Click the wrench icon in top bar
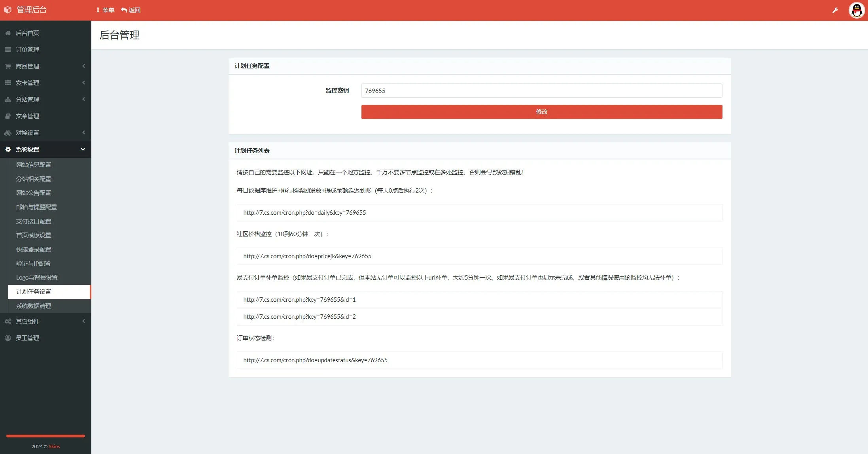 point(835,10)
